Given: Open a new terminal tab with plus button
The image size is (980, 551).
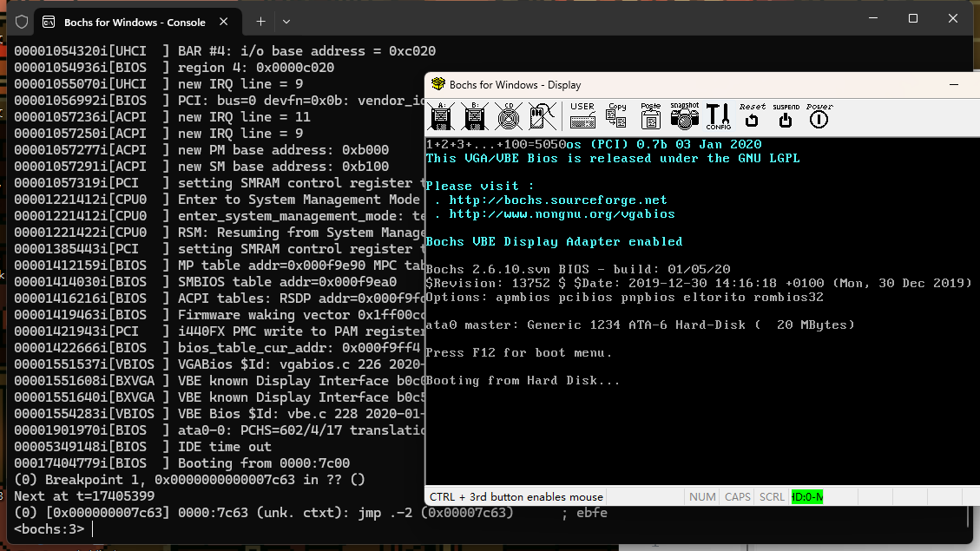Looking at the screenshot, I should (260, 22).
